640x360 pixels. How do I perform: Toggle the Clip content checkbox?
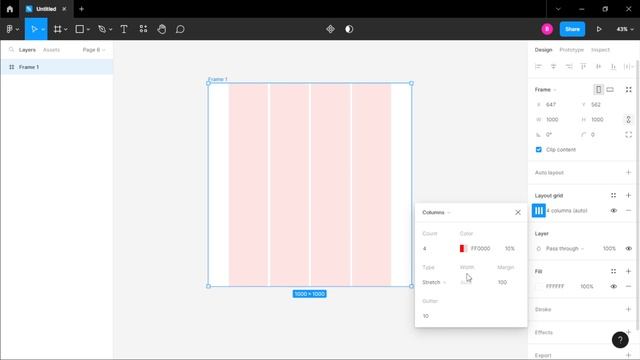[539, 150]
